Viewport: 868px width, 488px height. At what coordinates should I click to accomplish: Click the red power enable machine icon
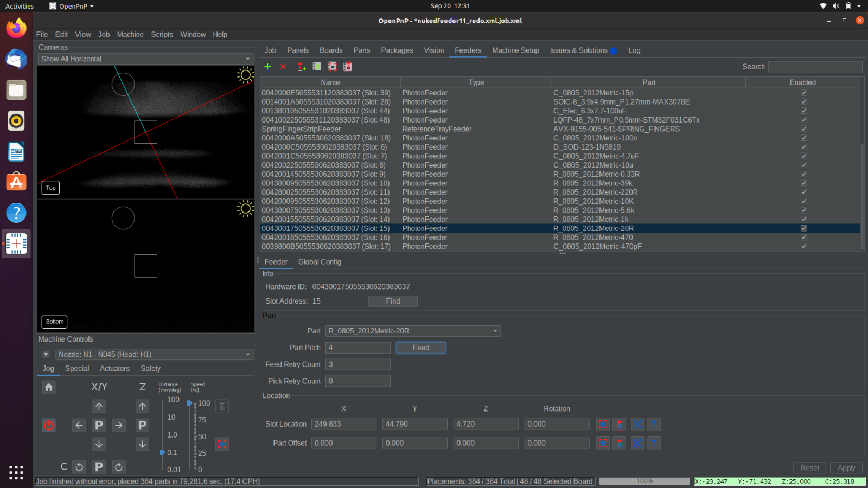[x=49, y=425]
